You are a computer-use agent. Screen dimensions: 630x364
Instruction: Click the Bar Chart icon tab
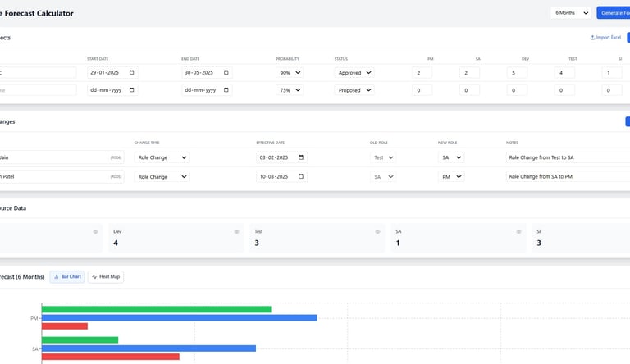[57, 277]
